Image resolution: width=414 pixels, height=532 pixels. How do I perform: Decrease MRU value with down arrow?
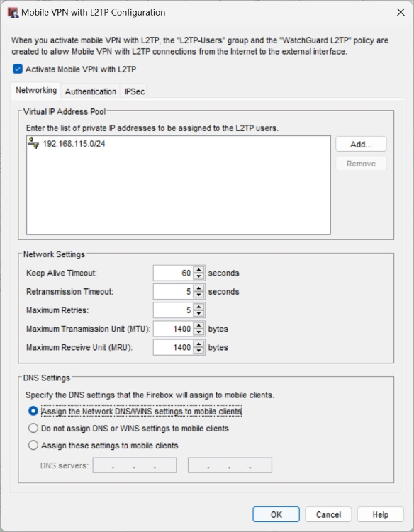pos(198,351)
